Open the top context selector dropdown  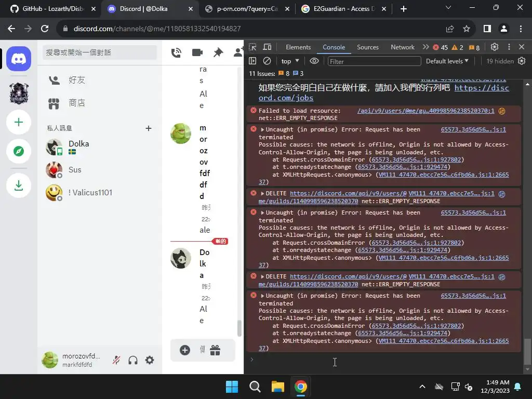click(290, 61)
